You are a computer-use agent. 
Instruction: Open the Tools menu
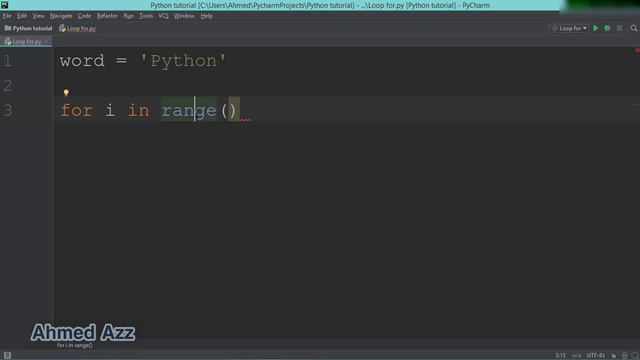pyautogui.click(x=146, y=16)
